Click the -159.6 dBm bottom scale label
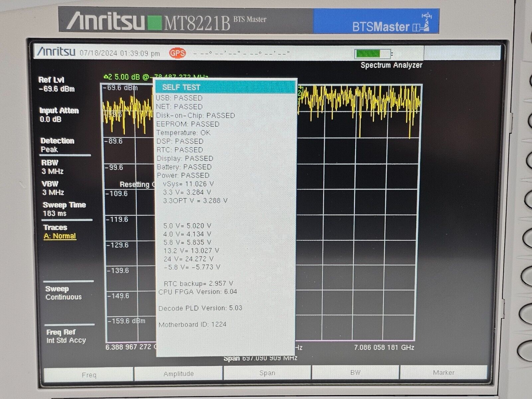The image size is (532, 399). (x=127, y=321)
